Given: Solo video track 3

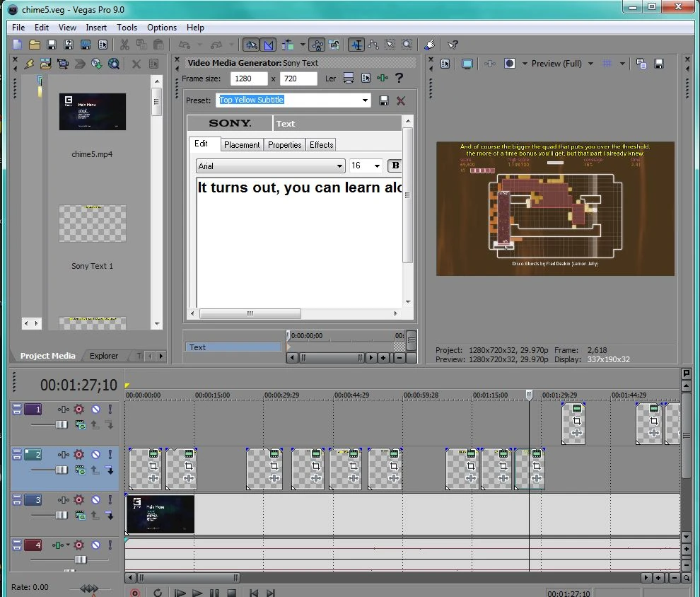Looking at the screenshot, I should pyautogui.click(x=110, y=500).
